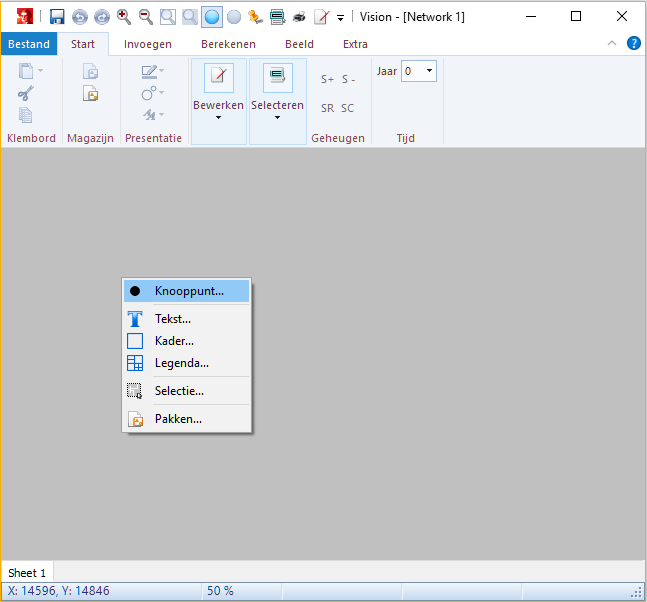Screen dimensions: 647x602
Task: Open the Bestand file tab
Action: tap(28, 44)
